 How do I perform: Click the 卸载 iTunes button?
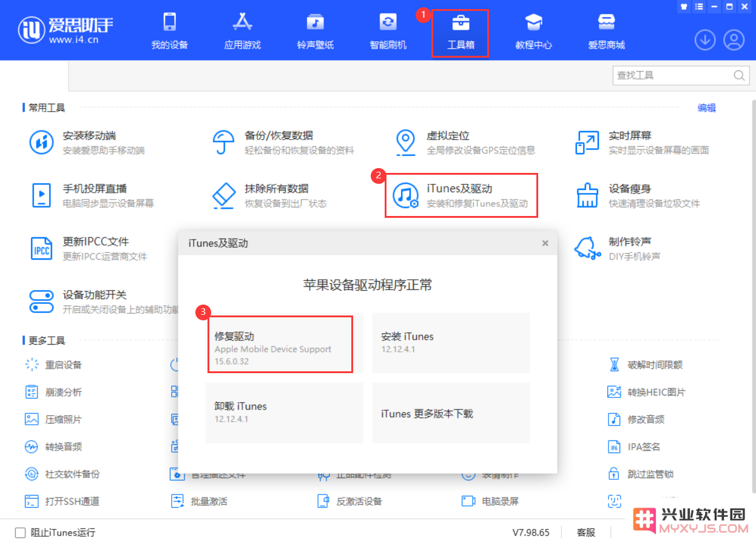point(284,413)
